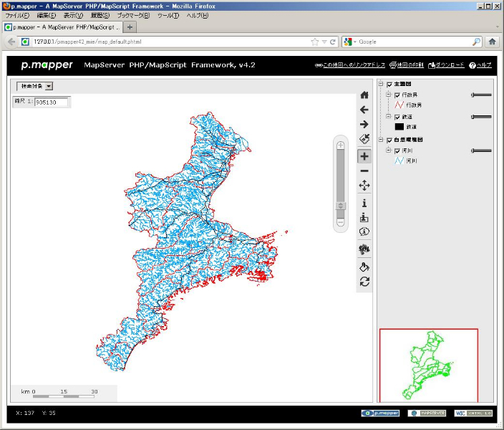The image size is (504, 430).
Task: Click the home full-extent map tool
Action: [364, 95]
